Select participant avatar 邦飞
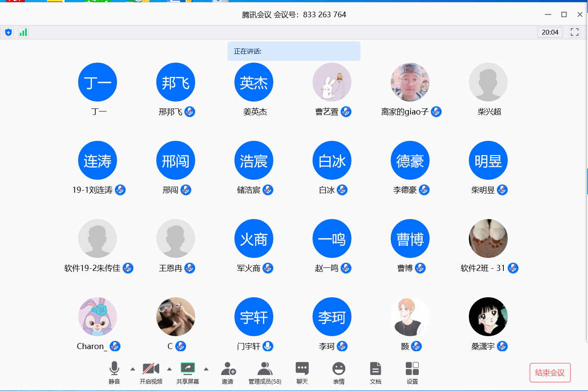 [x=176, y=82]
